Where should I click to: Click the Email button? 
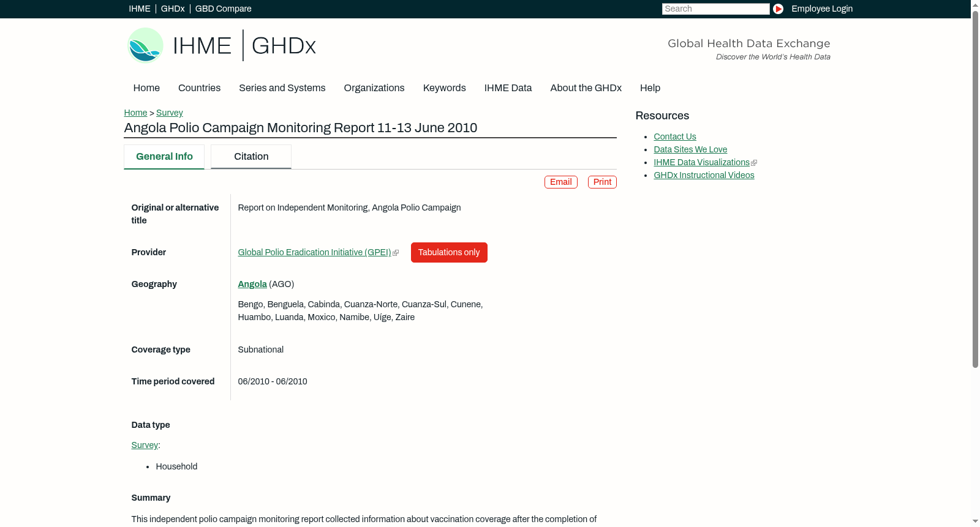(561, 182)
